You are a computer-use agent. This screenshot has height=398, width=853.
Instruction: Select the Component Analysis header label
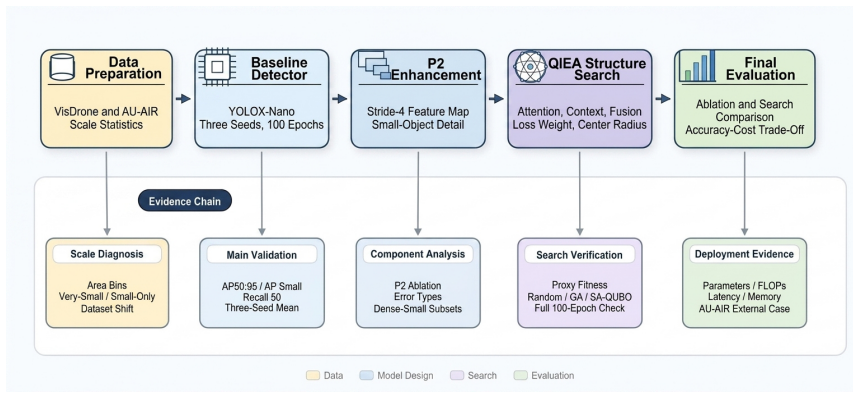click(x=418, y=254)
